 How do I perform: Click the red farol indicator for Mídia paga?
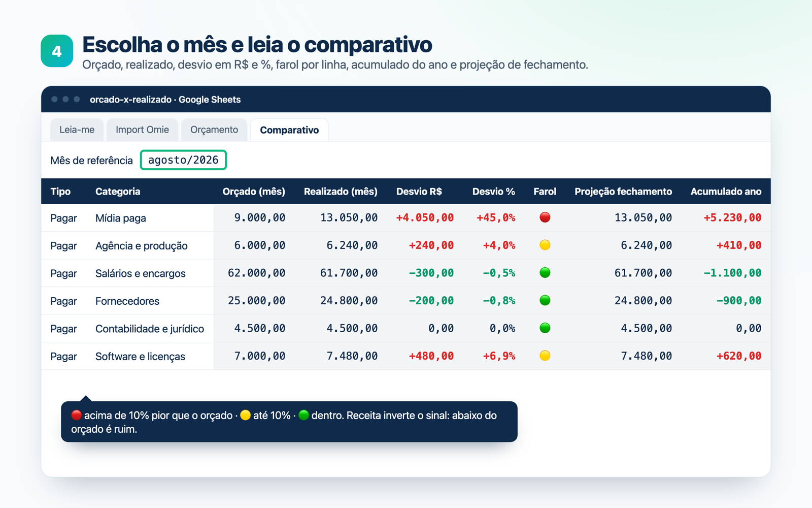coord(545,217)
